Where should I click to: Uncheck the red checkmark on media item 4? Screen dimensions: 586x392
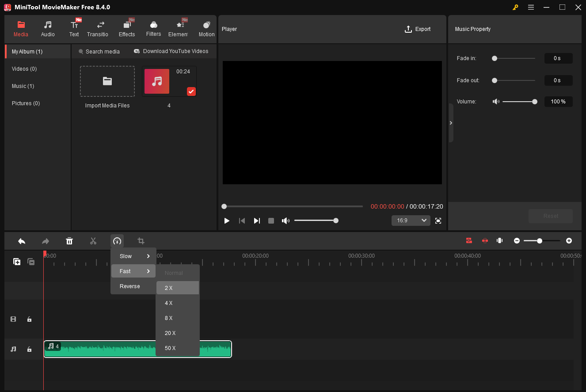[x=191, y=91]
